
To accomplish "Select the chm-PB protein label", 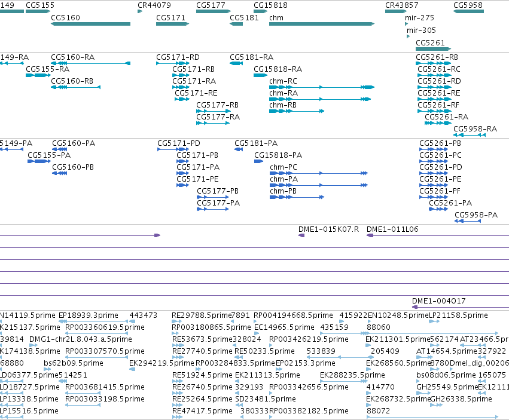I will point(283,191).
